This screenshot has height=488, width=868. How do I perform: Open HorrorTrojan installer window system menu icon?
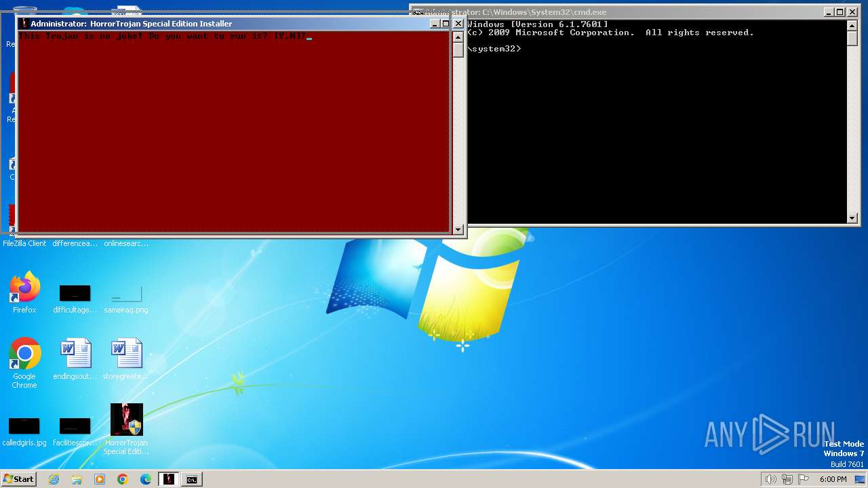[x=24, y=24]
